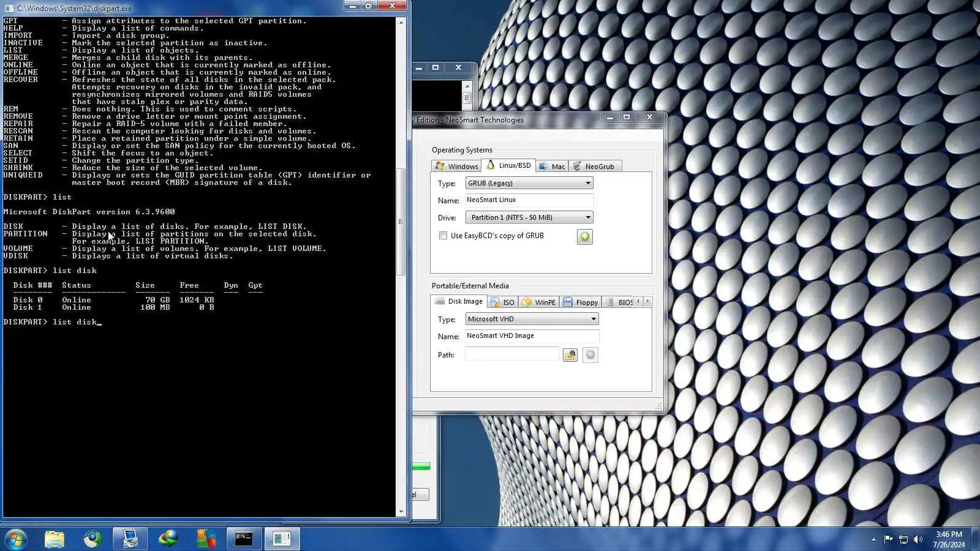Image resolution: width=980 pixels, height=551 pixels.
Task: Open the Action Center flag icon
Action: point(888,539)
